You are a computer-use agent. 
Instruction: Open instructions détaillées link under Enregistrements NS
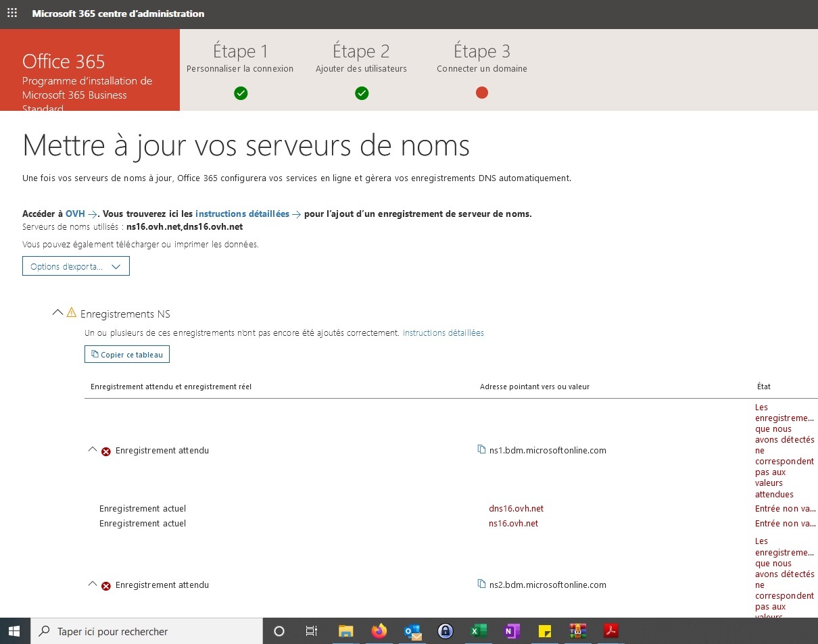point(443,332)
